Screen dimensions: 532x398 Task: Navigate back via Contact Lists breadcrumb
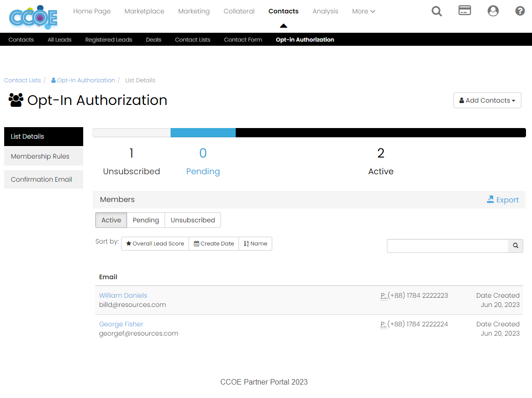tap(22, 80)
